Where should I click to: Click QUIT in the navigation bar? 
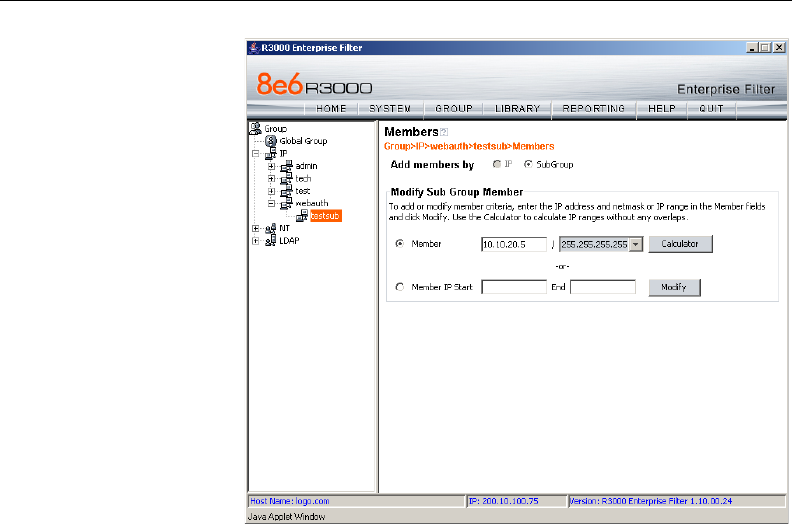click(711, 109)
